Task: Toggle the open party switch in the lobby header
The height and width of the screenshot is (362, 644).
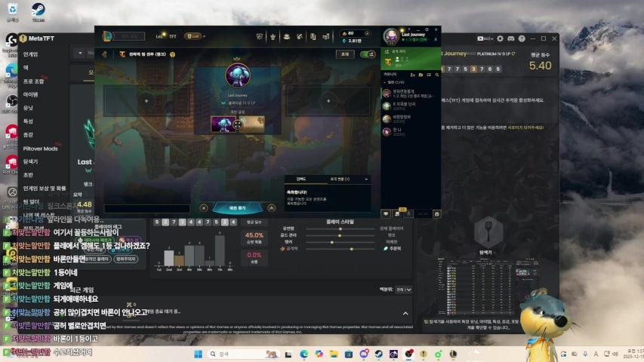Action: (x=368, y=54)
